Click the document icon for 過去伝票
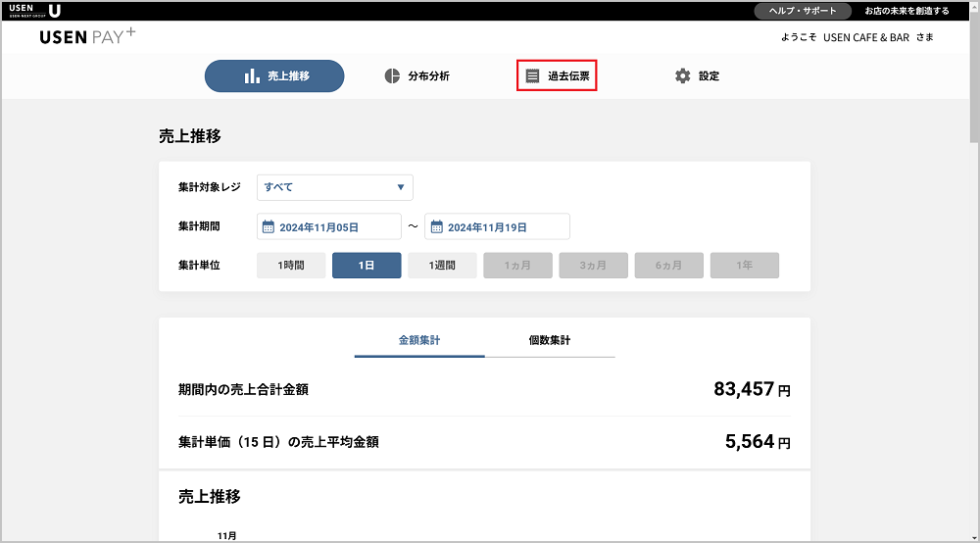980x543 pixels. tap(532, 75)
